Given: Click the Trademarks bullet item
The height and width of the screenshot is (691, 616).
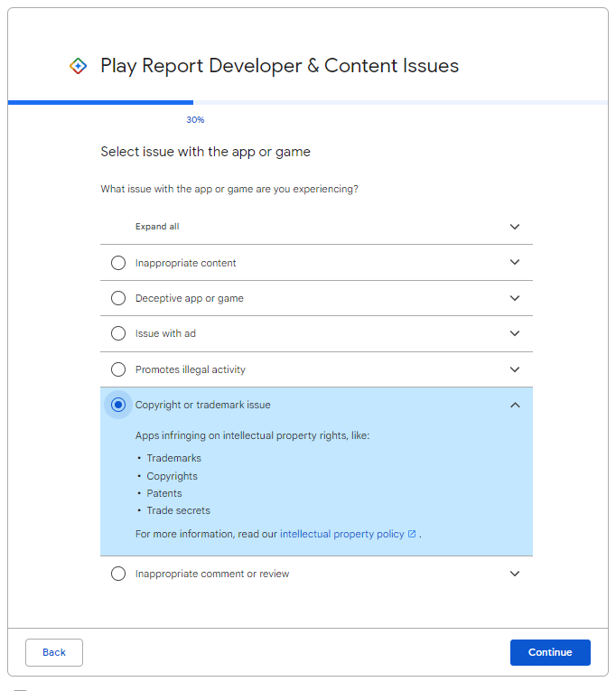Looking at the screenshot, I should [173, 458].
